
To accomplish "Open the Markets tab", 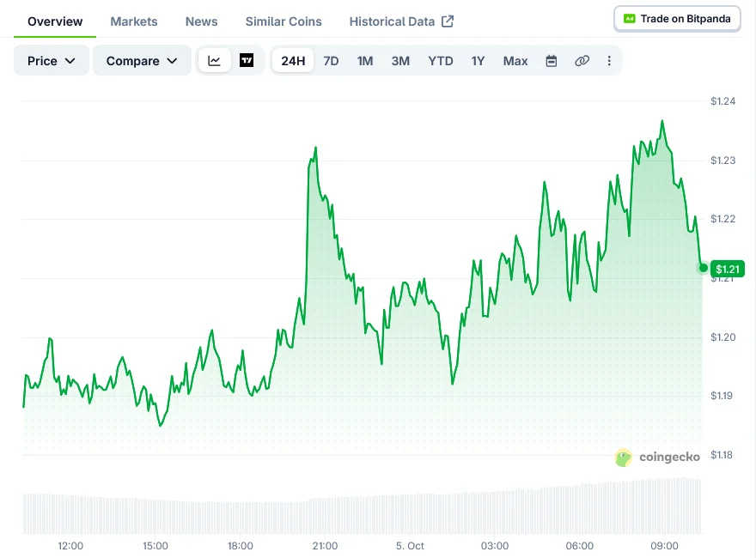I will click(x=134, y=21).
